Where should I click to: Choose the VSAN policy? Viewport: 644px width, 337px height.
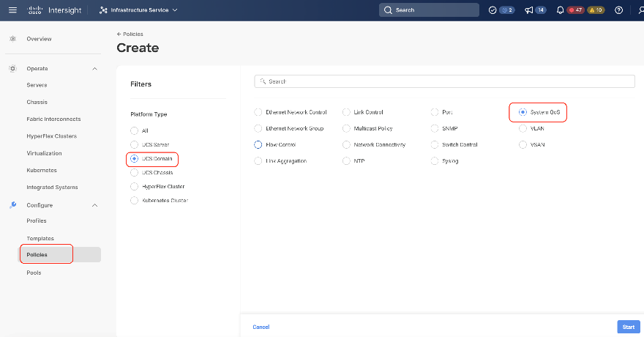[523, 144]
